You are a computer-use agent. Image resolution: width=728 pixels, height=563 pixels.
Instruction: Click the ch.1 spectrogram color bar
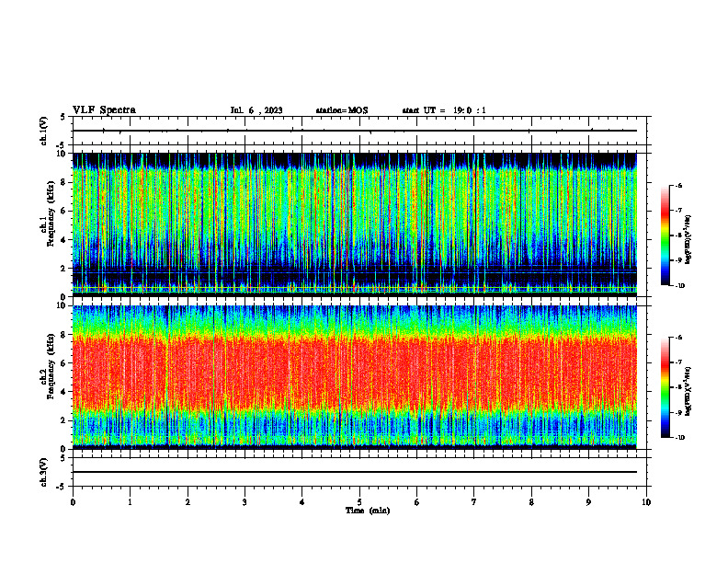665,236
